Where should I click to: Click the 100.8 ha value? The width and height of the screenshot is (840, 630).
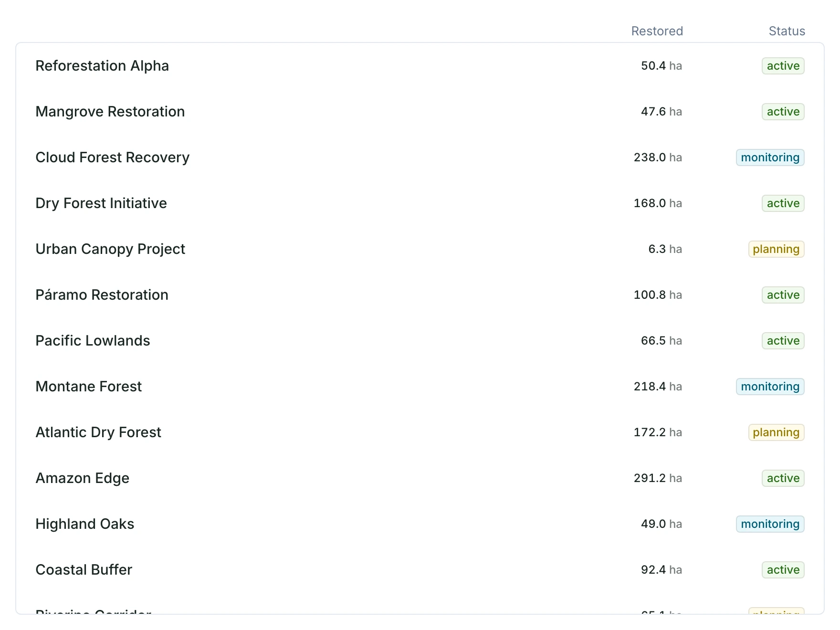[658, 295]
